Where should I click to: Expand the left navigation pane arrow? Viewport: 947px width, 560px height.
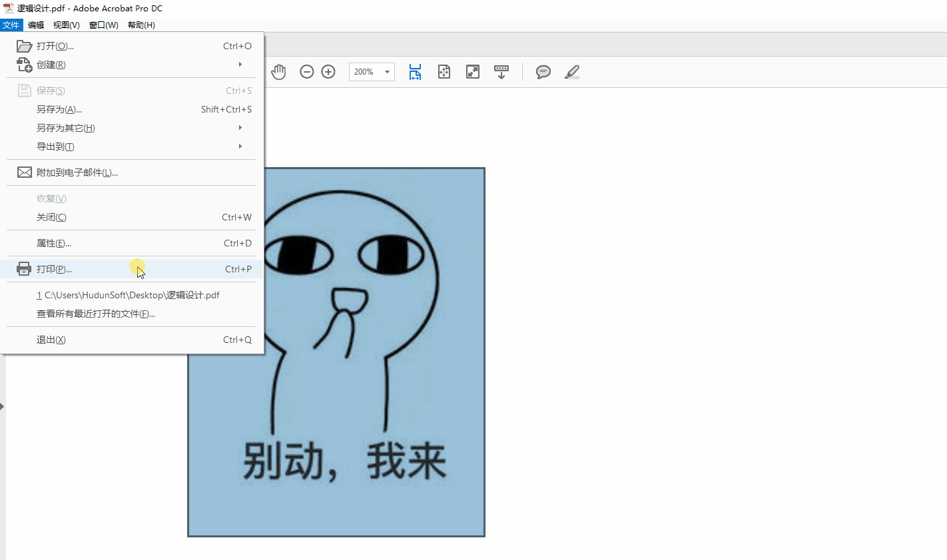(2, 406)
